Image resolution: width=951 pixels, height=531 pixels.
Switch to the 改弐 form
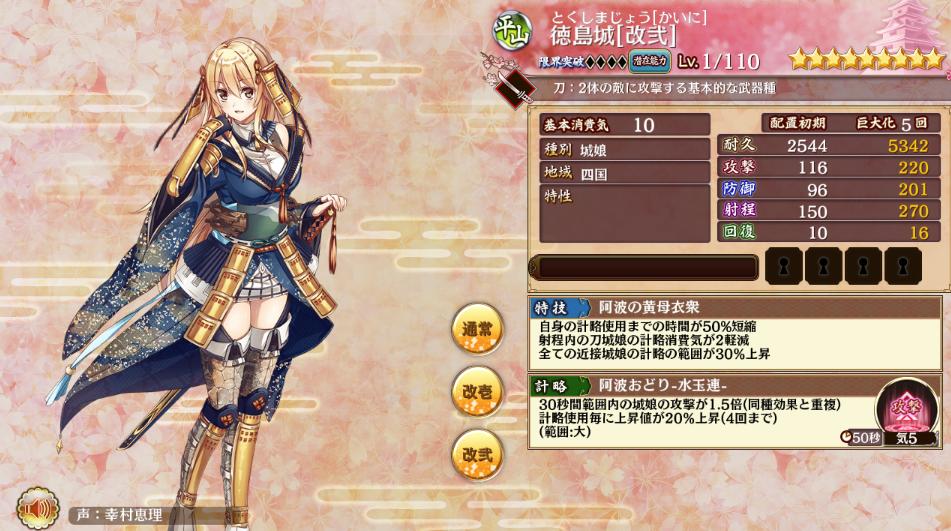[478, 455]
